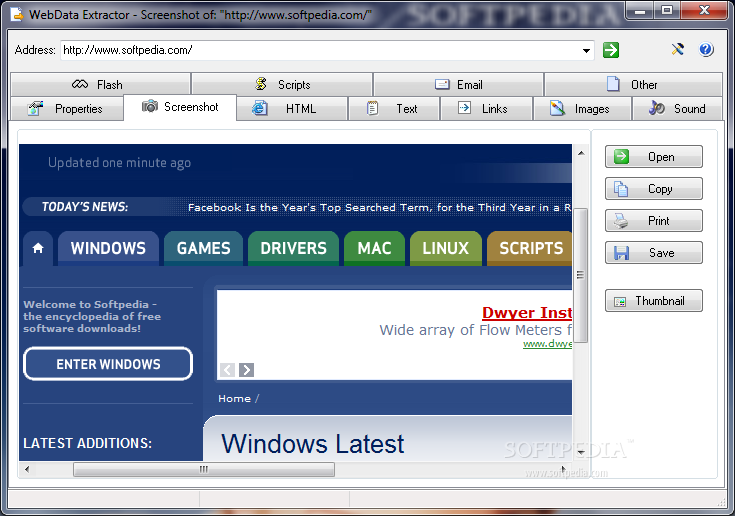The image size is (735, 516).
Task: Click the WebData Extractor title bar icon
Action: (x=17, y=15)
